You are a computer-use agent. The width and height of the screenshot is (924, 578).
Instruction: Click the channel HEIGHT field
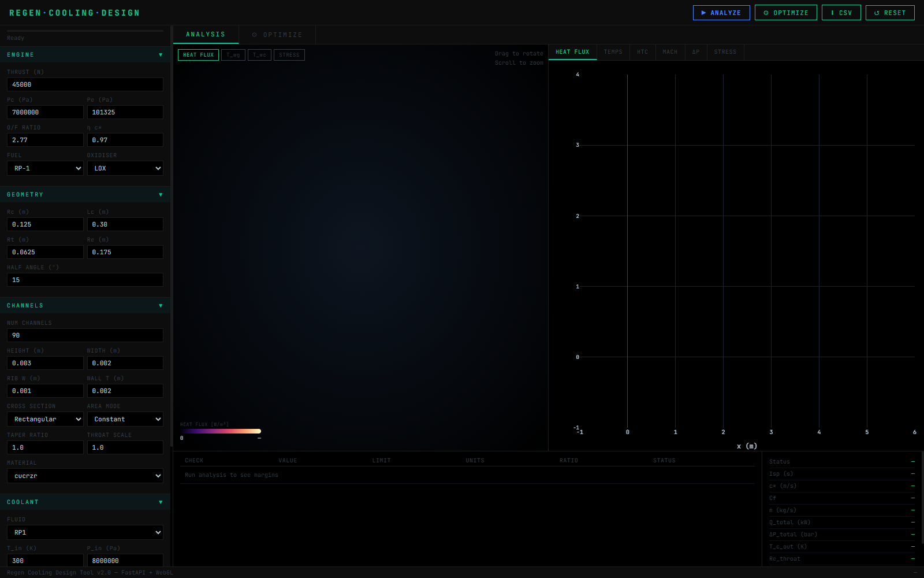click(45, 363)
